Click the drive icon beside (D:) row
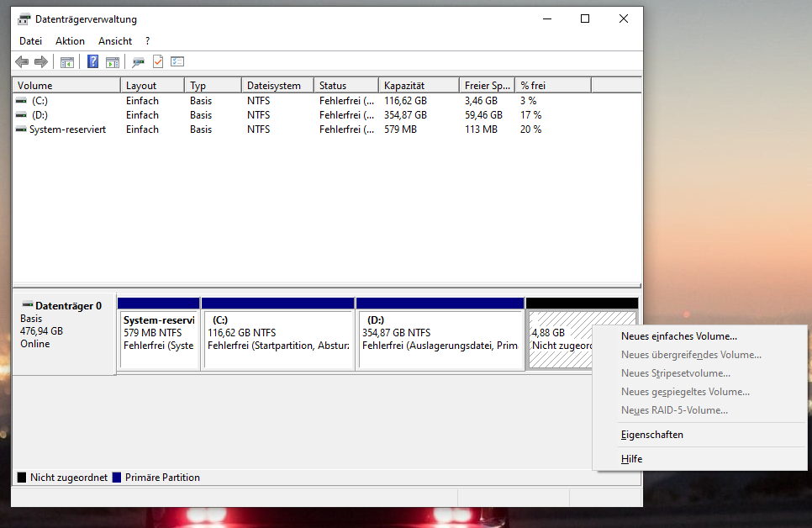The height and width of the screenshot is (528, 812). click(21, 115)
